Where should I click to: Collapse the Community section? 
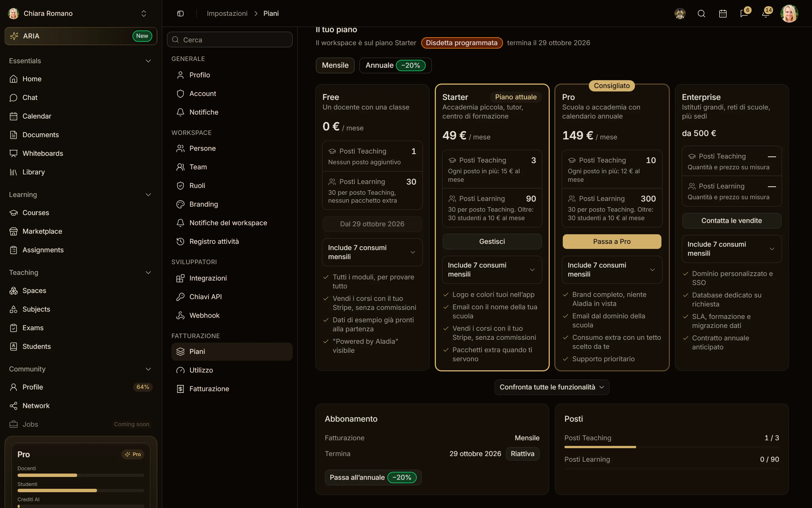tap(148, 369)
